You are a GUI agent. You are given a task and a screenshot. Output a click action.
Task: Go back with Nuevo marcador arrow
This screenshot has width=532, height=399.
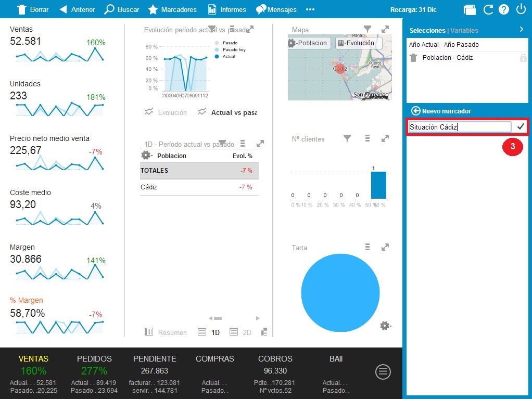(415, 111)
